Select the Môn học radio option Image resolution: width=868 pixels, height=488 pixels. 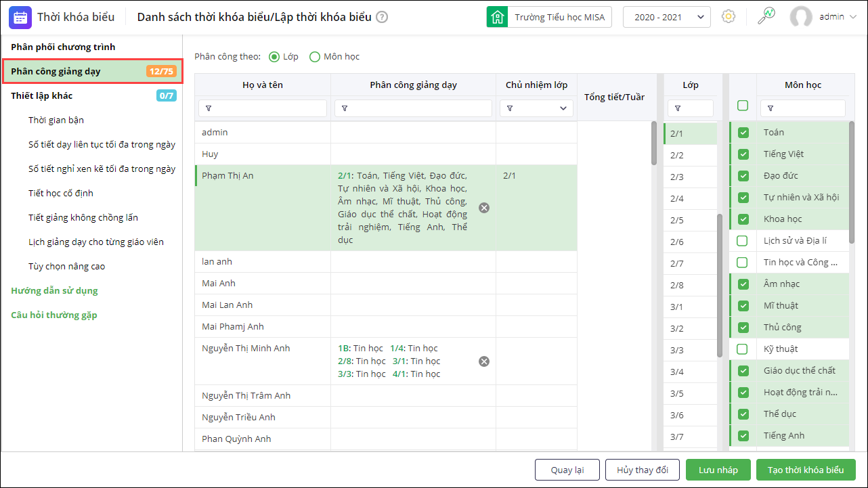coord(315,57)
